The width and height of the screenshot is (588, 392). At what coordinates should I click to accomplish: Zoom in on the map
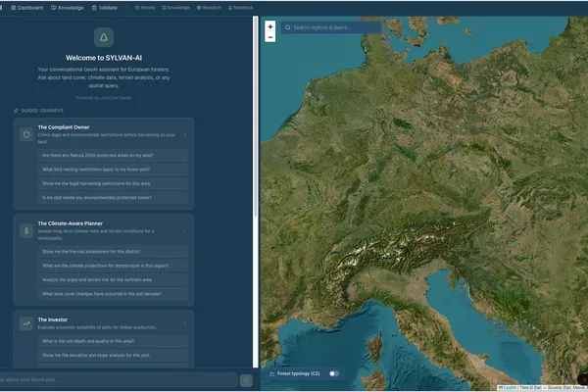tap(270, 26)
